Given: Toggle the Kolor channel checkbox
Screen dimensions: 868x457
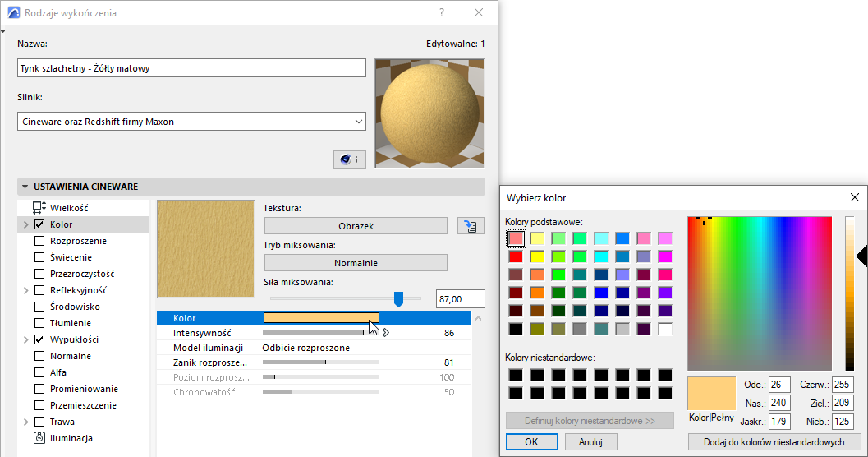Looking at the screenshot, I should (39, 224).
